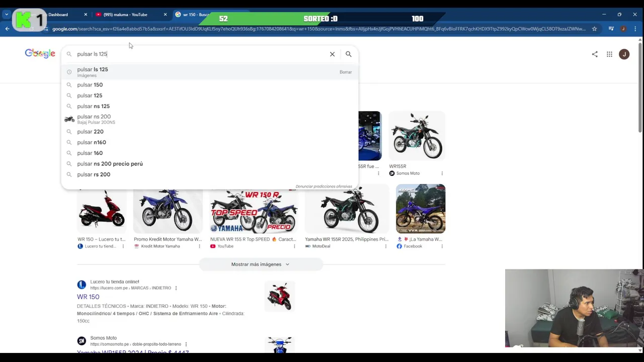
Task: Open three-dot menu for Kredit Motor Yamaha image
Action: click(x=199, y=246)
